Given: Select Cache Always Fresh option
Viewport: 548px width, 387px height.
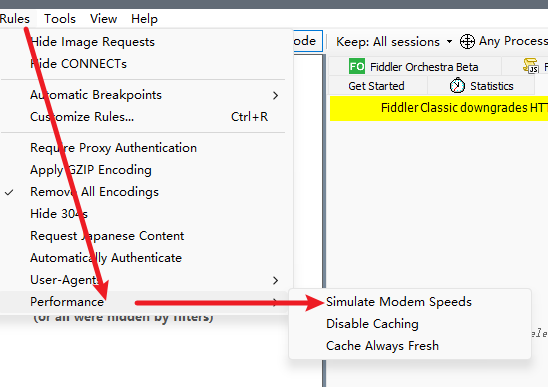Looking at the screenshot, I should pyautogui.click(x=410, y=346).
